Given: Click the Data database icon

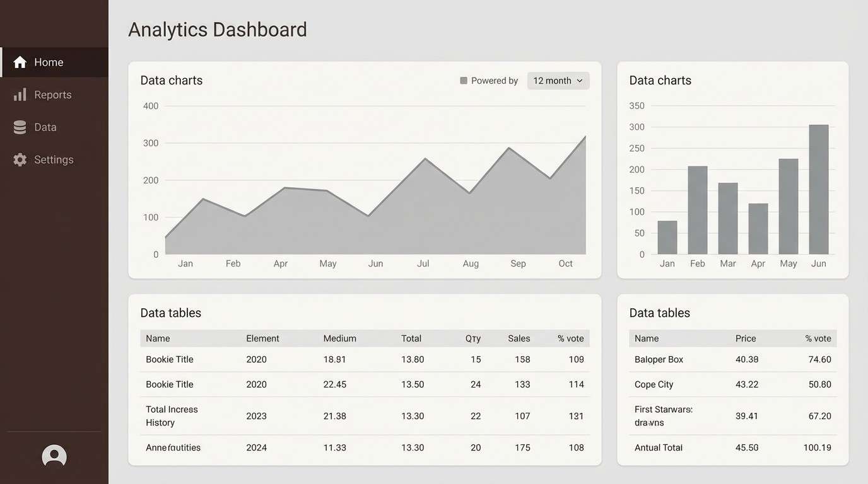Looking at the screenshot, I should tap(20, 127).
